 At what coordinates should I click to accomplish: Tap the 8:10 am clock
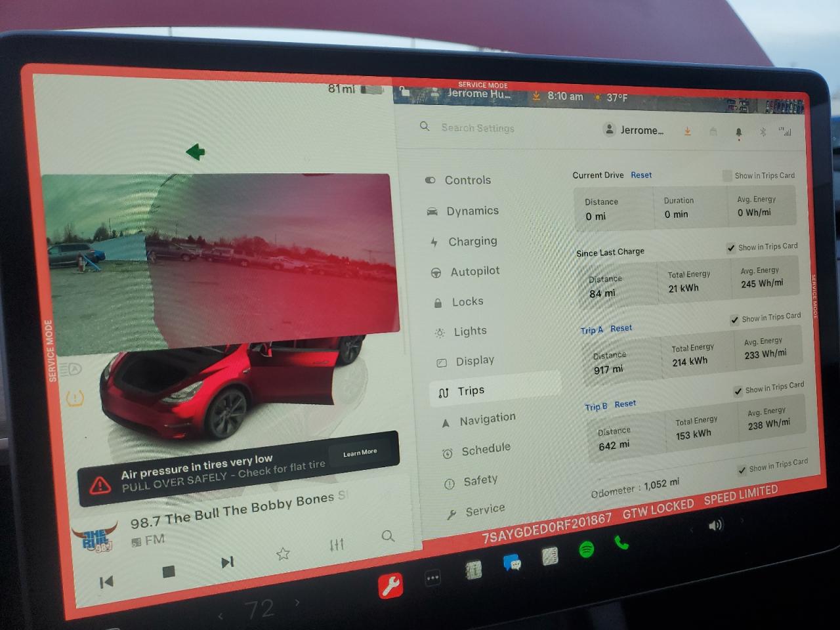[565, 96]
